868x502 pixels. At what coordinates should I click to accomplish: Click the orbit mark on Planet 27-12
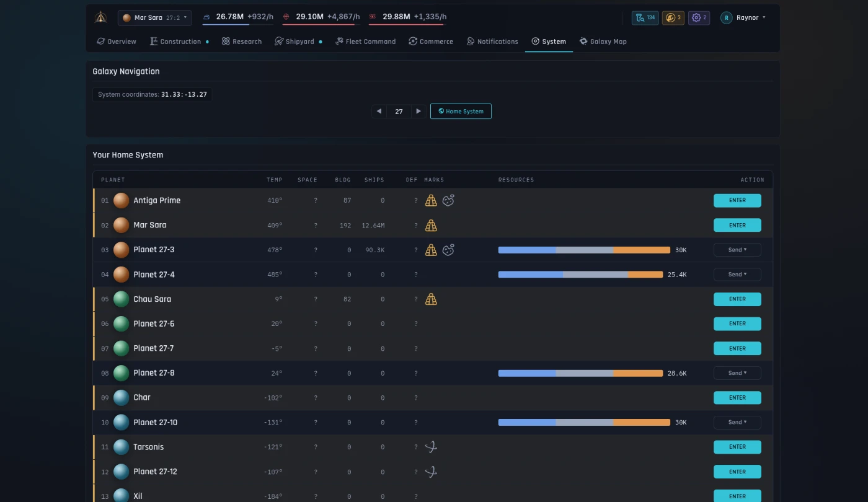point(431,472)
